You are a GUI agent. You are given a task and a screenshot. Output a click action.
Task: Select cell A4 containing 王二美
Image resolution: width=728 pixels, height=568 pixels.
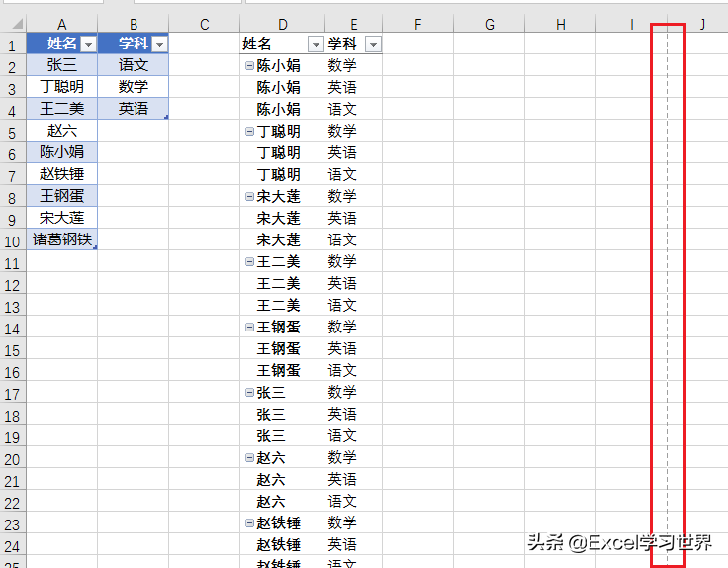point(61,109)
